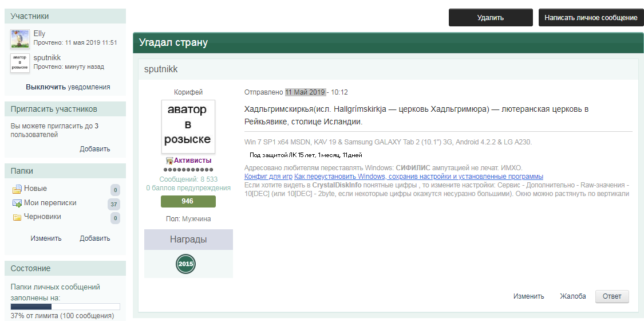Open the Черновики folder
The height and width of the screenshot is (321, 644).
(x=42, y=217)
